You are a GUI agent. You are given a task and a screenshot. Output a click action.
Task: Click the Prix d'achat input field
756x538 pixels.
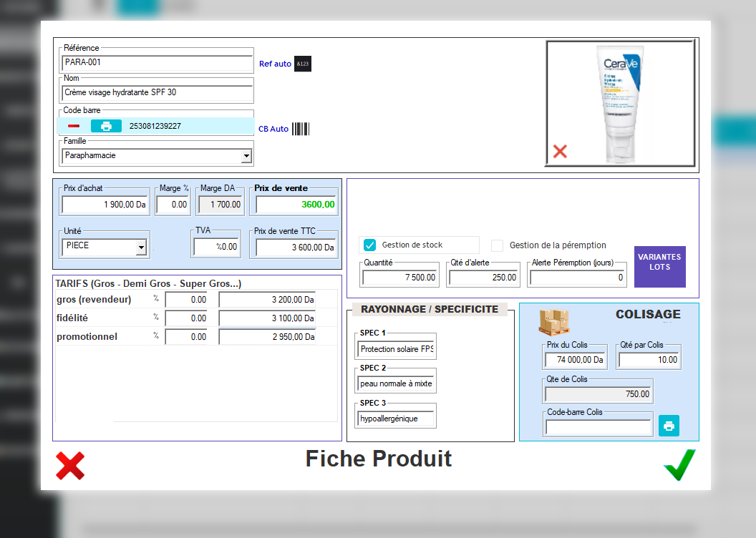click(x=104, y=204)
